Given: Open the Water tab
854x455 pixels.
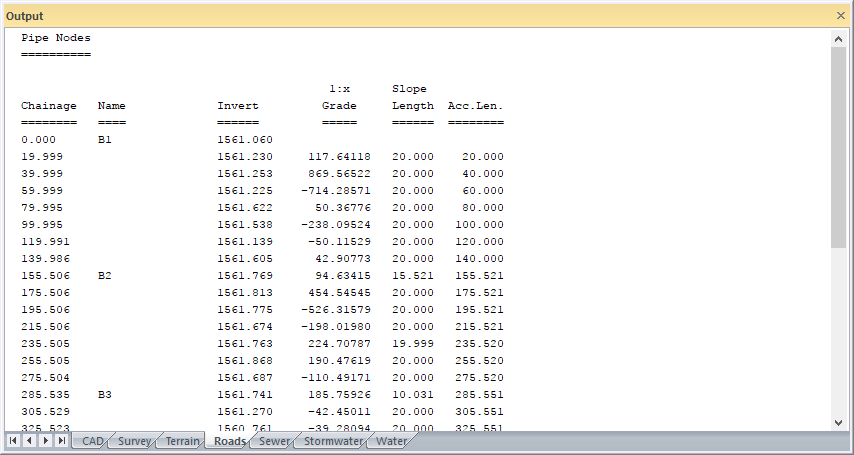Looking at the screenshot, I should pyautogui.click(x=391, y=441).
